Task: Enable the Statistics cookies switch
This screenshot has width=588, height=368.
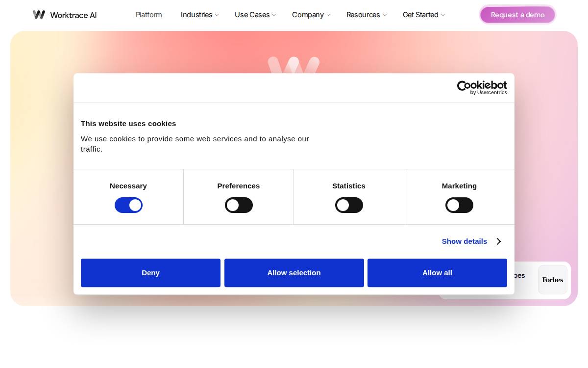Action: click(x=349, y=205)
